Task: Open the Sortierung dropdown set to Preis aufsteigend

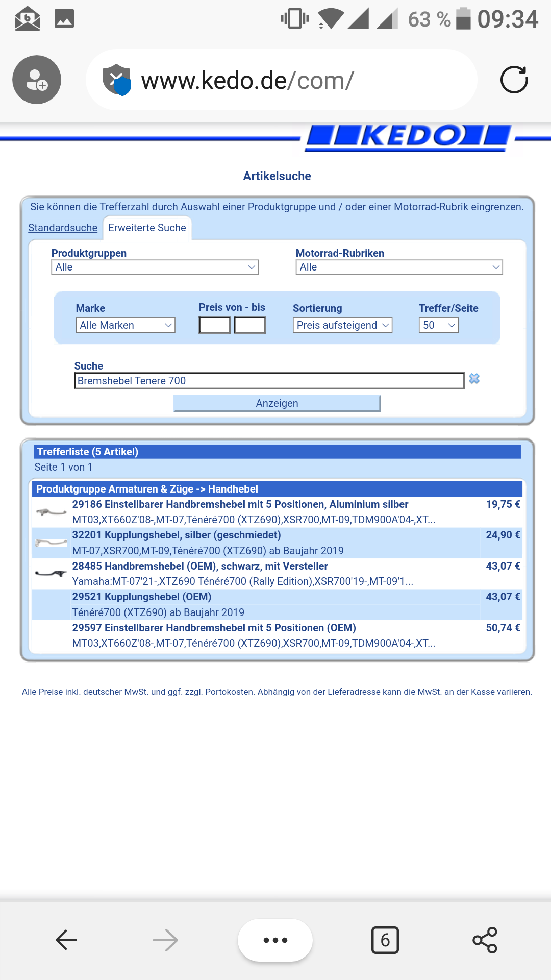Action: click(342, 325)
